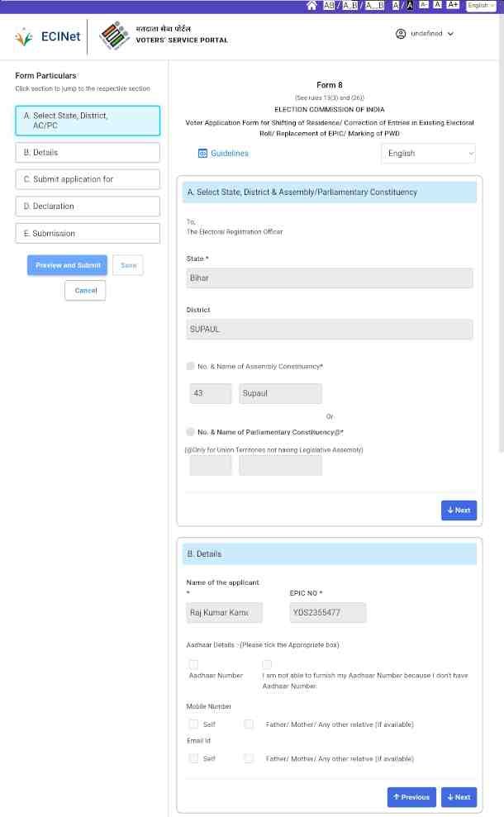
Task: Open the English language dropdown in the form
Action: tap(428, 153)
